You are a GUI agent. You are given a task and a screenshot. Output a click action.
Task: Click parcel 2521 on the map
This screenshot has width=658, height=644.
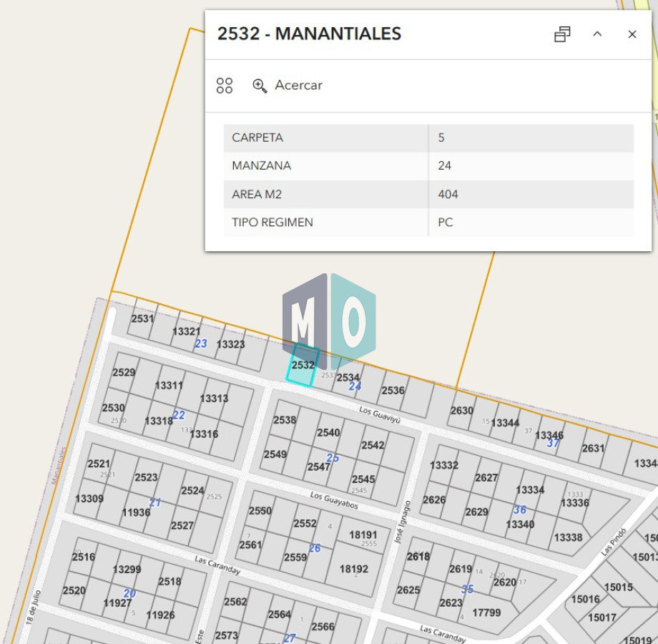click(99, 464)
